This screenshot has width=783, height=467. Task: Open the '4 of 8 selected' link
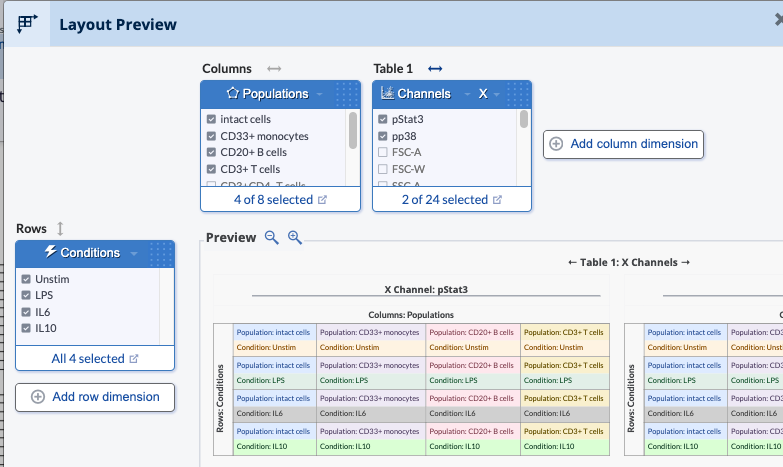click(265, 200)
